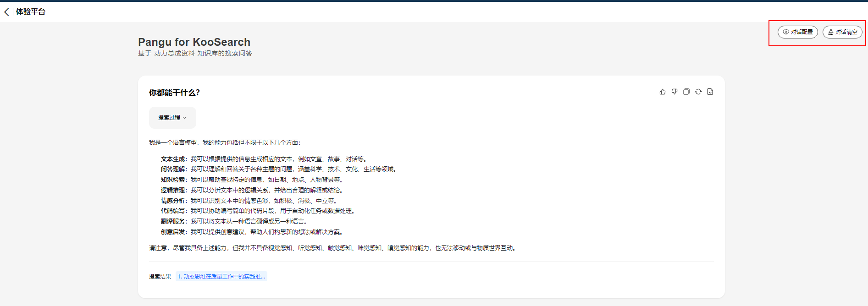Click the closing note starting 请注意
The image size is (868, 306).
(333, 248)
